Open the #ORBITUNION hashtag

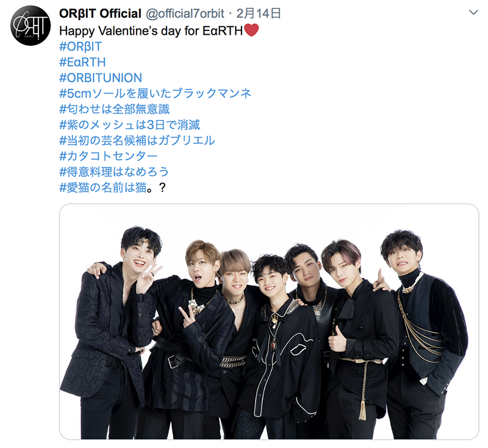101,78
